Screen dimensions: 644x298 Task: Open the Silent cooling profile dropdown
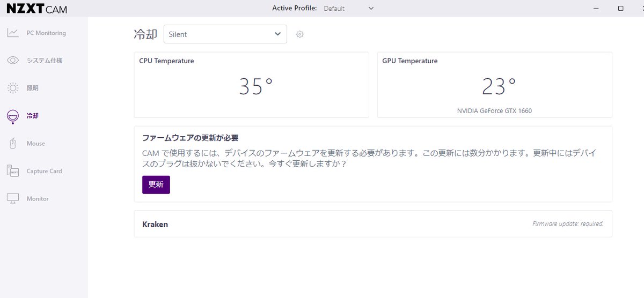(x=225, y=34)
